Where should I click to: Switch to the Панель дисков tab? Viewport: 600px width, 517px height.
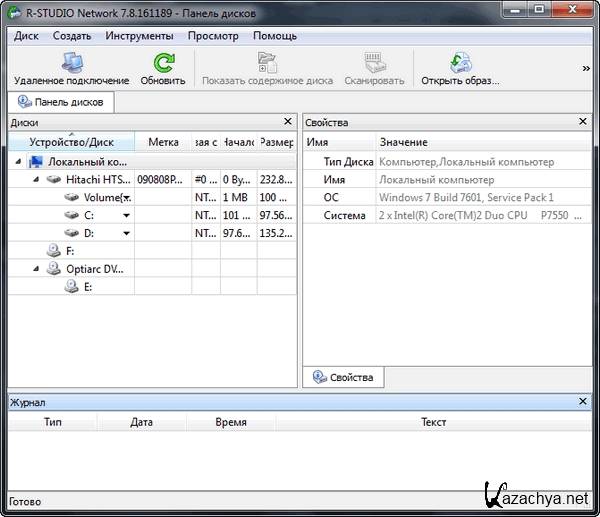pos(60,102)
